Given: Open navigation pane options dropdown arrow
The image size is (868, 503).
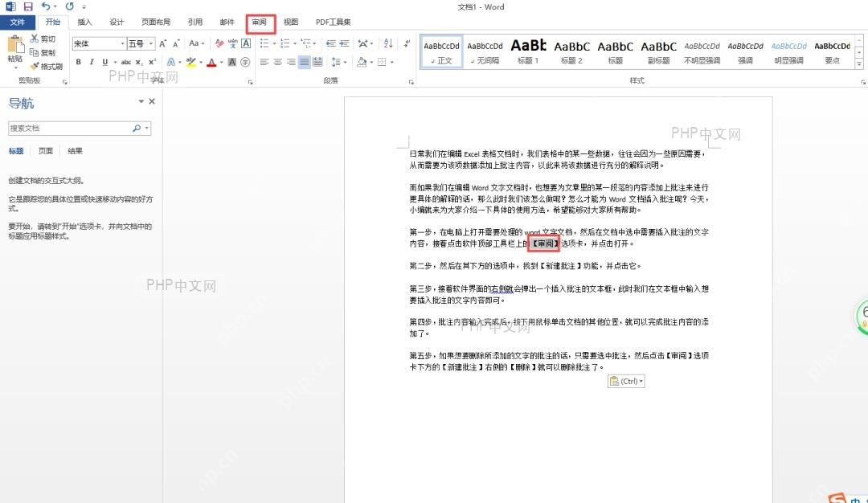Looking at the screenshot, I should pos(141,101).
